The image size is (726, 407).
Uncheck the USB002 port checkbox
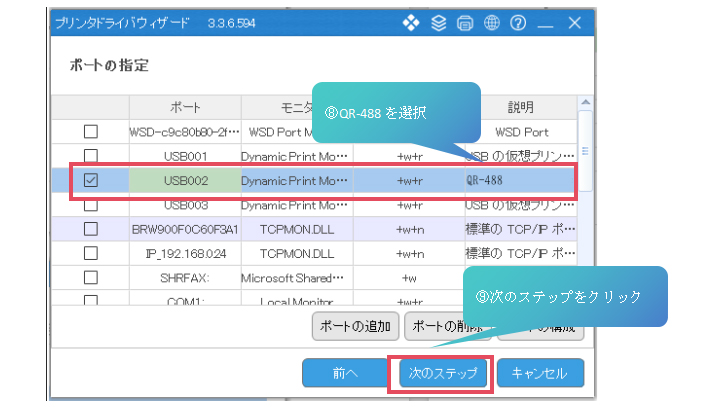(91, 180)
